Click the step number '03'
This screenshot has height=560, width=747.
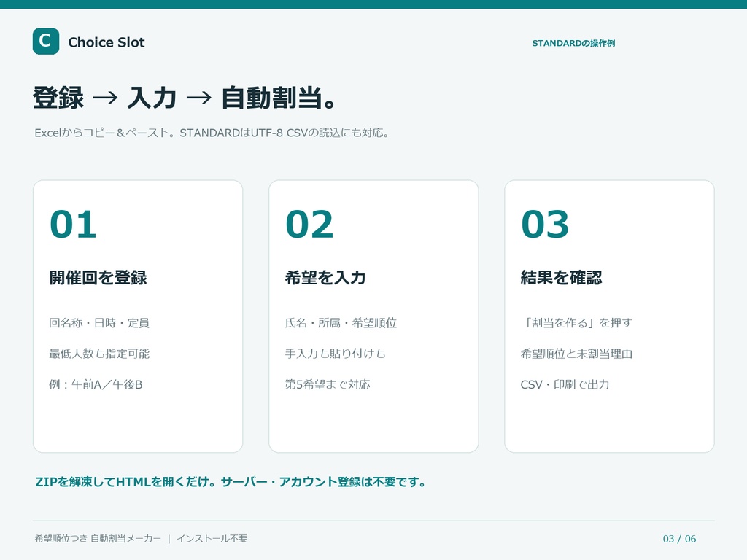tap(545, 225)
